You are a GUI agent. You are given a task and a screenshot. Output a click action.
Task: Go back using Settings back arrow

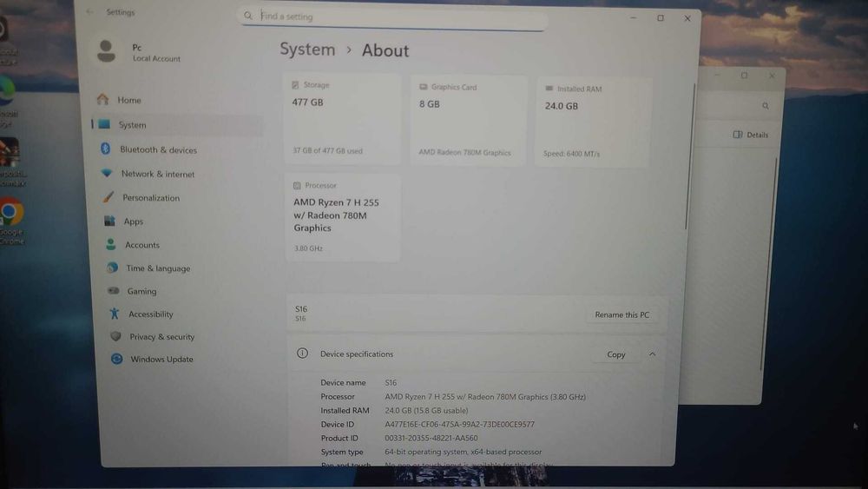tap(90, 11)
